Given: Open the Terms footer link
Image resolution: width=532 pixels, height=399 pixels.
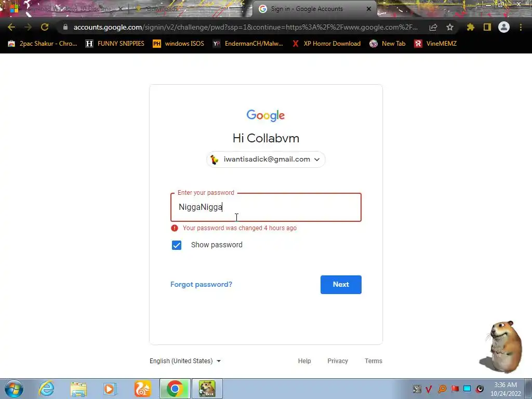Looking at the screenshot, I should click(x=374, y=361).
